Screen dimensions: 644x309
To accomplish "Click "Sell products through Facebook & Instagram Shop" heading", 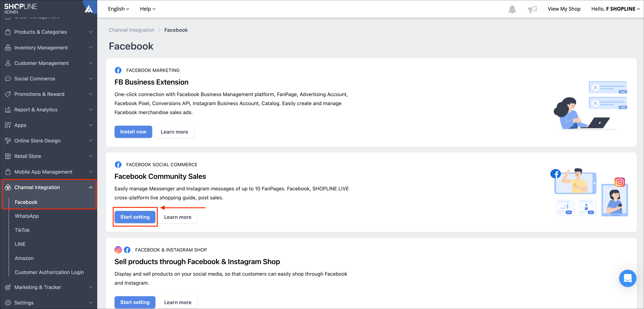I will (197, 262).
